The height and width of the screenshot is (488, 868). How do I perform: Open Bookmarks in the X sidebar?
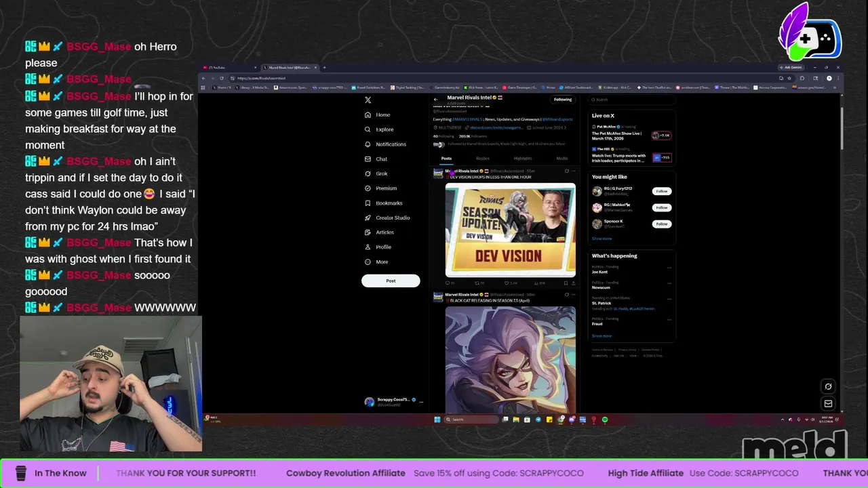pos(383,203)
